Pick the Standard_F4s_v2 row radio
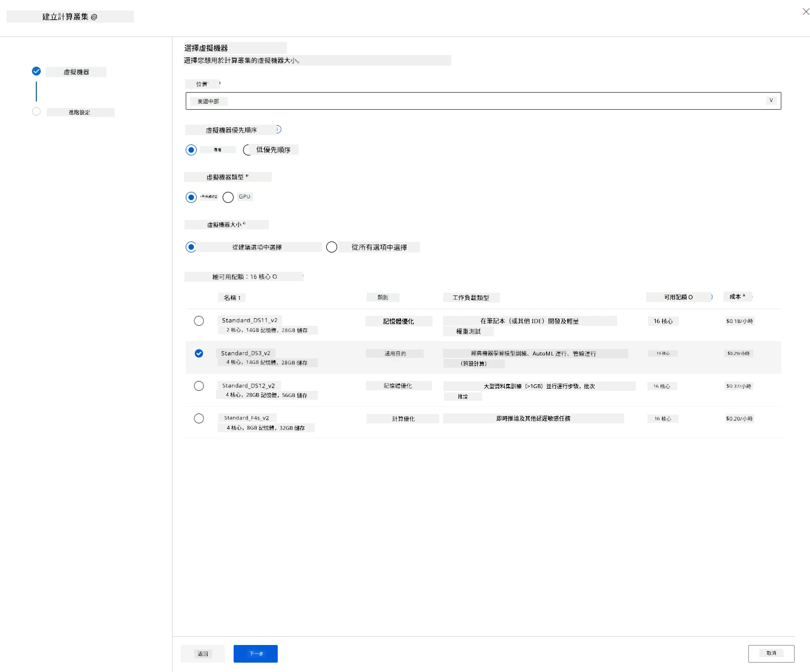Viewport: 810px width, 672px height. click(x=199, y=418)
